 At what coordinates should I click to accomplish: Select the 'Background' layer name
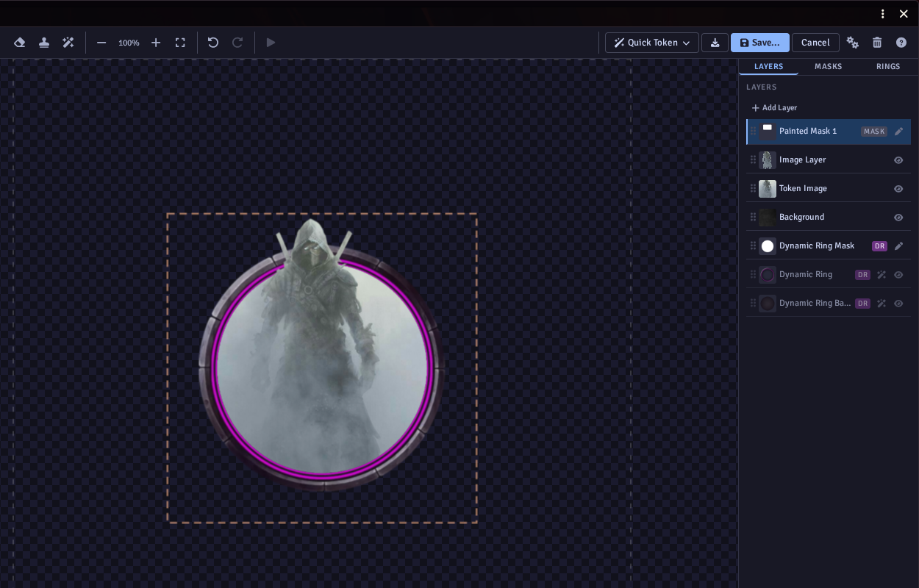[x=801, y=218]
